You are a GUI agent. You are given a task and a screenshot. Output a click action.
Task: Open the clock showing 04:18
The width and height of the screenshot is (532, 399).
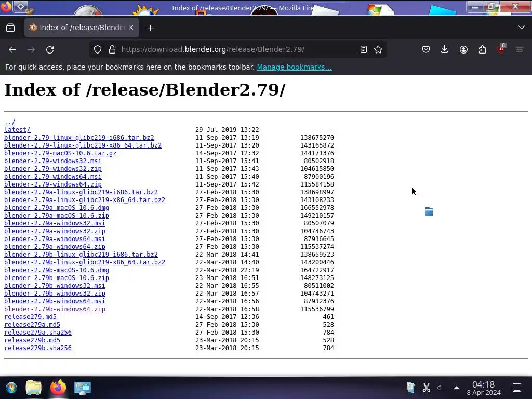click(484, 388)
